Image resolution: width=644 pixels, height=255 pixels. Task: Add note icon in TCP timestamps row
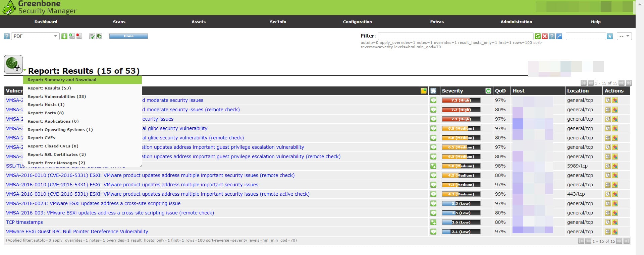click(x=607, y=222)
